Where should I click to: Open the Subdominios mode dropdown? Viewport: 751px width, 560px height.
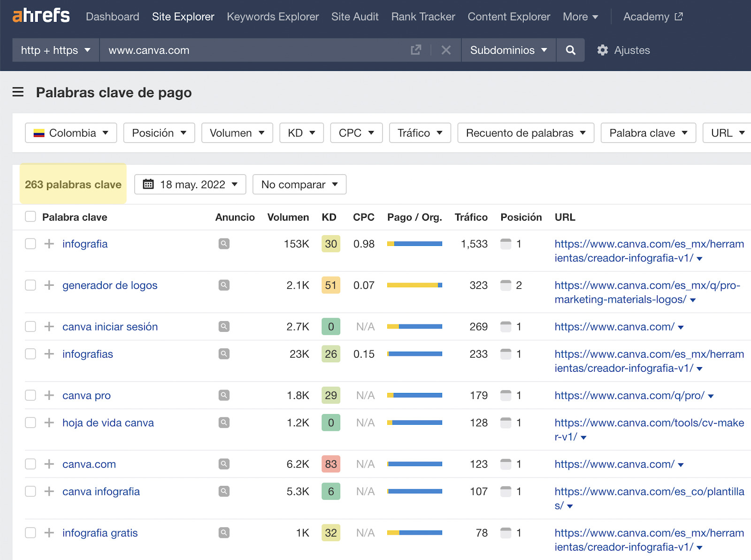click(x=509, y=50)
